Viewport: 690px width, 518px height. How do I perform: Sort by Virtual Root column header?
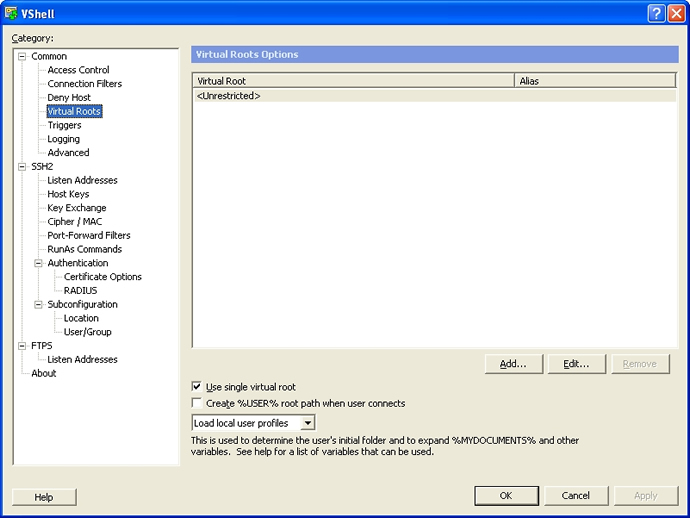(x=354, y=81)
